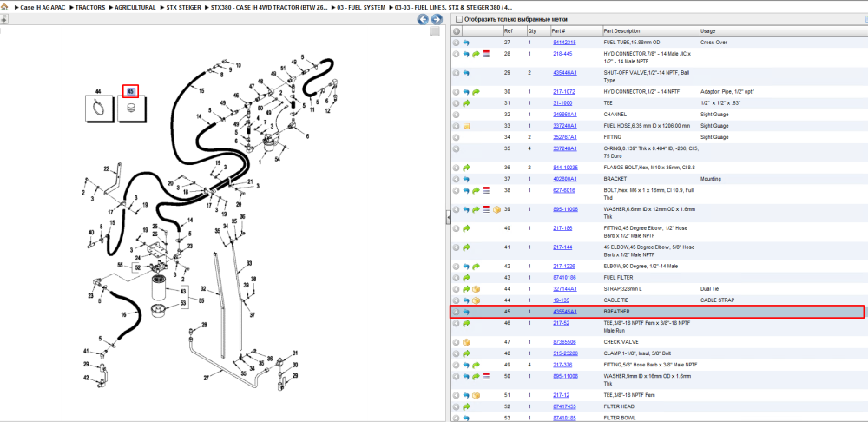
Task: Click green arrow icon in FLANGE BOLT row
Action: coord(466,168)
